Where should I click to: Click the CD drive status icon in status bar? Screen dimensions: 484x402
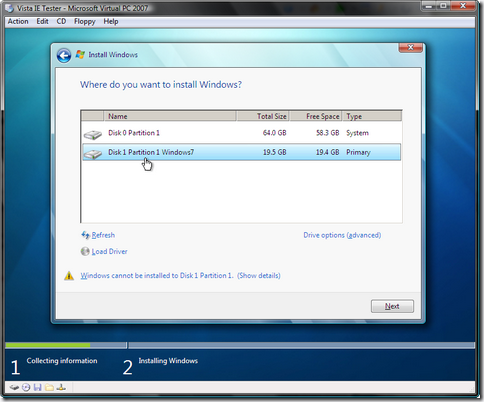[x=26, y=387]
